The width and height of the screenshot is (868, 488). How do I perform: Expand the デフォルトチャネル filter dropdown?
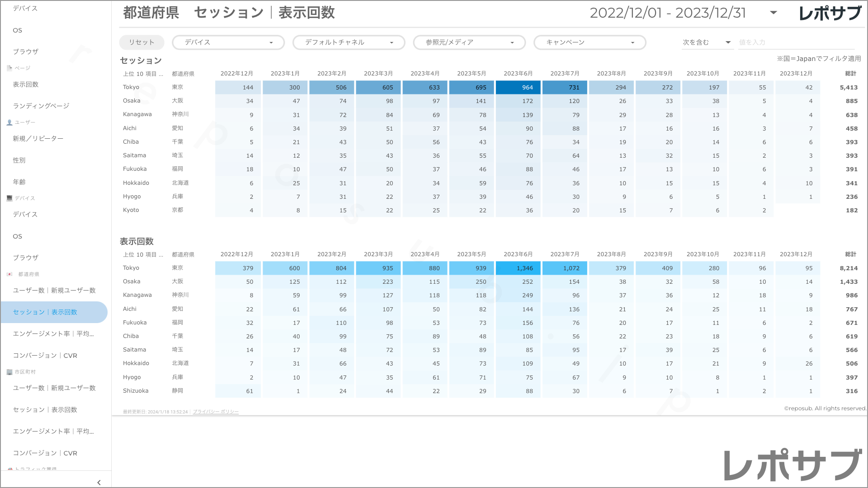click(349, 42)
